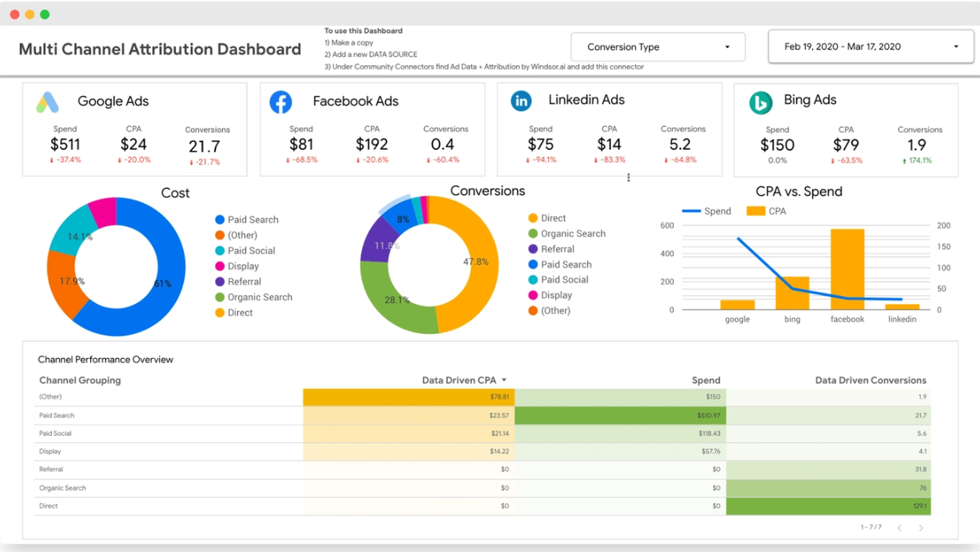Click the Add a new DATA SOURCE instruction
Image resolution: width=980 pixels, height=552 pixels.
point(371,55)
